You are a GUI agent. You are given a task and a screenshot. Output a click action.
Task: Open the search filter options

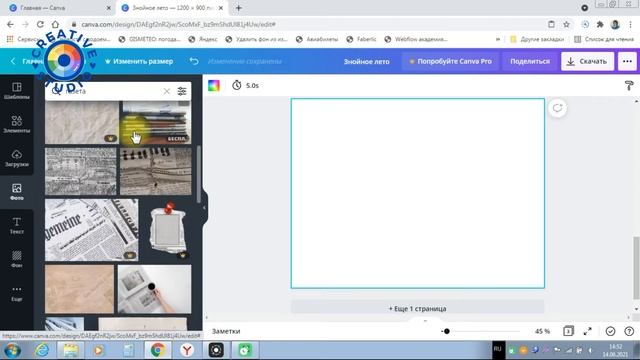coord(182,91)
